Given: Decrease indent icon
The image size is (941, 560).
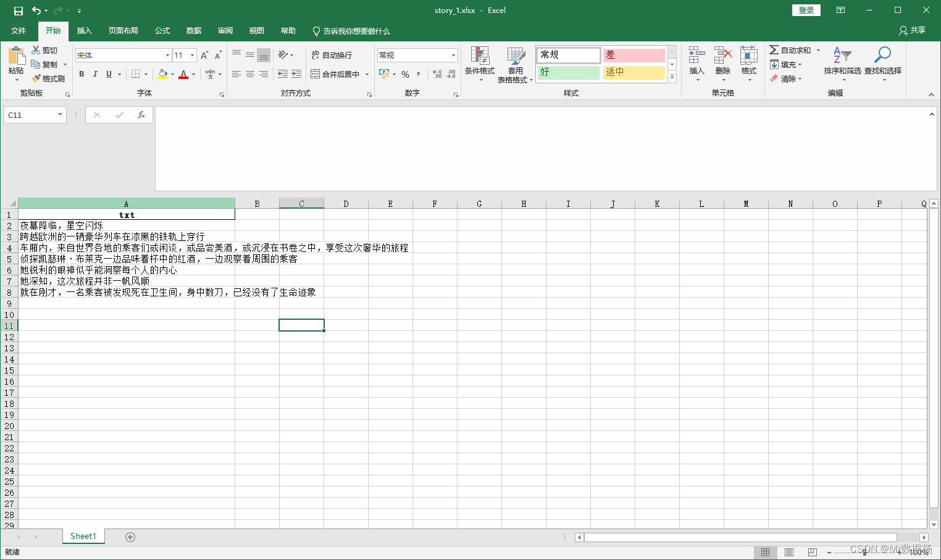Looking at the screenshot, I should [283, 74].
